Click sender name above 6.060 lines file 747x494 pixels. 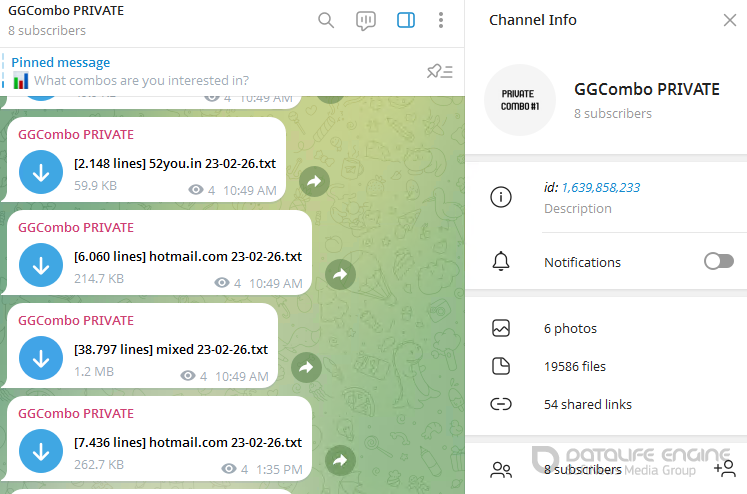coord(76,228)
